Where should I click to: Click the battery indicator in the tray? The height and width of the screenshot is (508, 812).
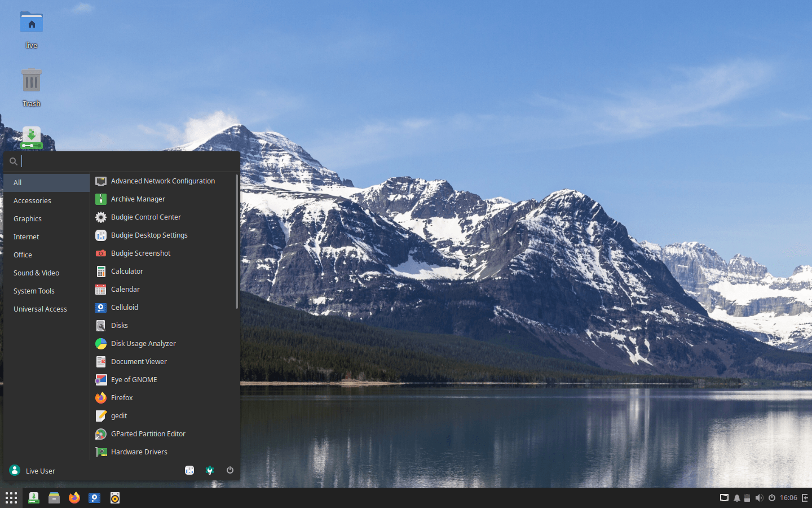pyautogui.click(x=747, y=498)
